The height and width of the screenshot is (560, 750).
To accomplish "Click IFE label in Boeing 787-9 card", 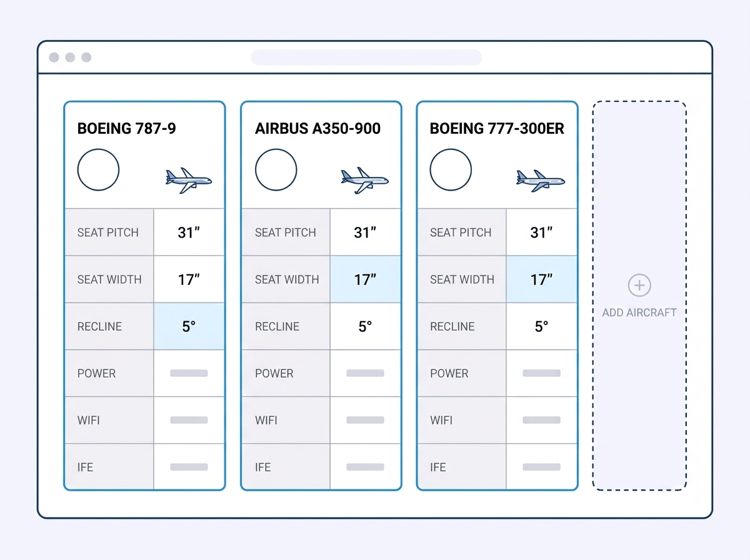I will (x=85, y=467).
